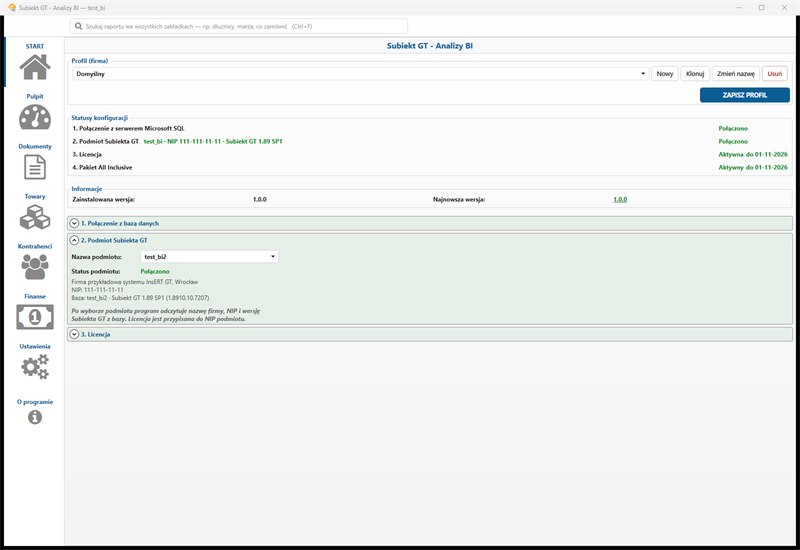Click the report search input field
The image size is (800, 550).
pyautogui.click(x=239, y=26)
